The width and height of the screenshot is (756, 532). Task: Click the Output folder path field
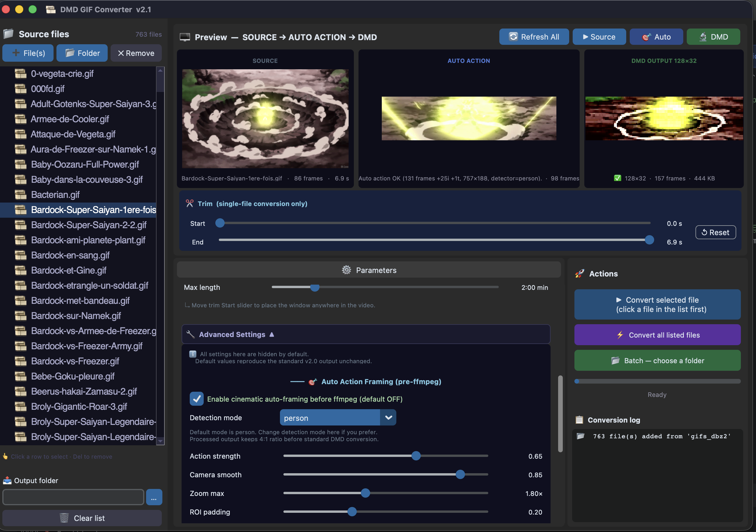pos(73,497)
